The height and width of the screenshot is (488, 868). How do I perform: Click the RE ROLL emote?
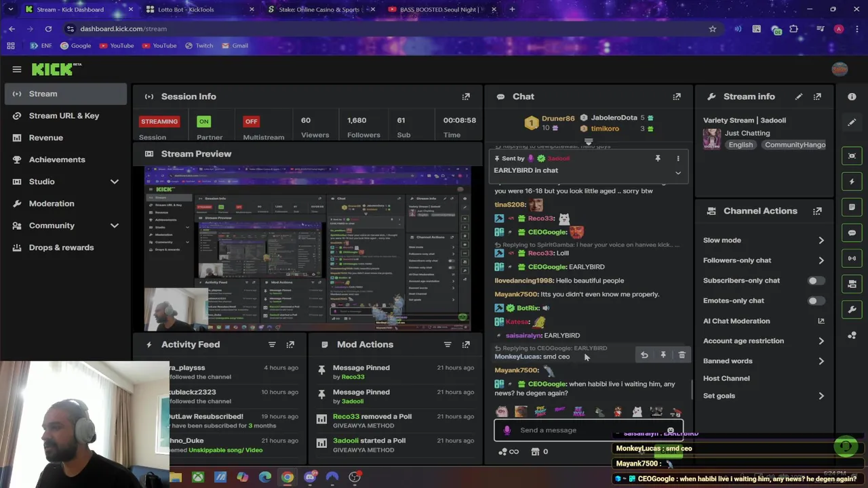click(x=578, y=412)
